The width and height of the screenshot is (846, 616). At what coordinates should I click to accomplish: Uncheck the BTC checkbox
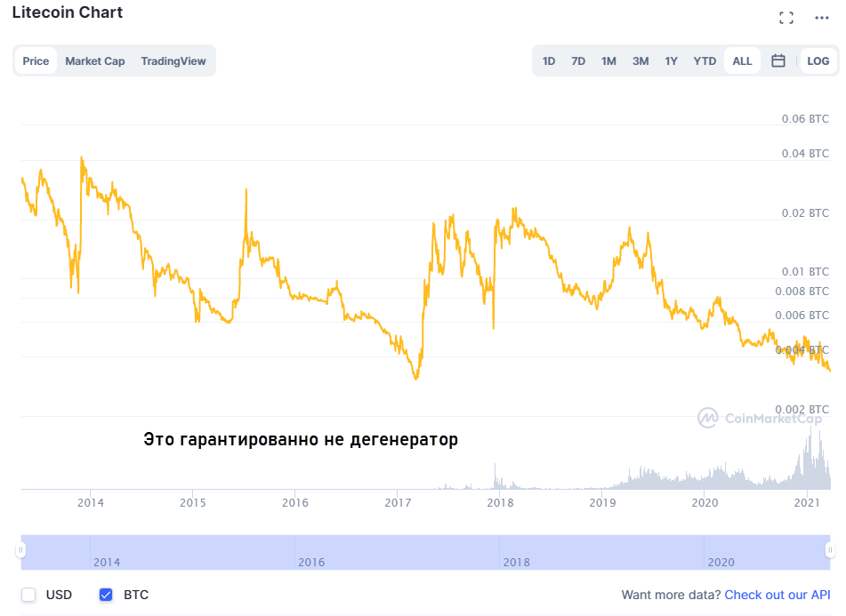pos(106,595)
